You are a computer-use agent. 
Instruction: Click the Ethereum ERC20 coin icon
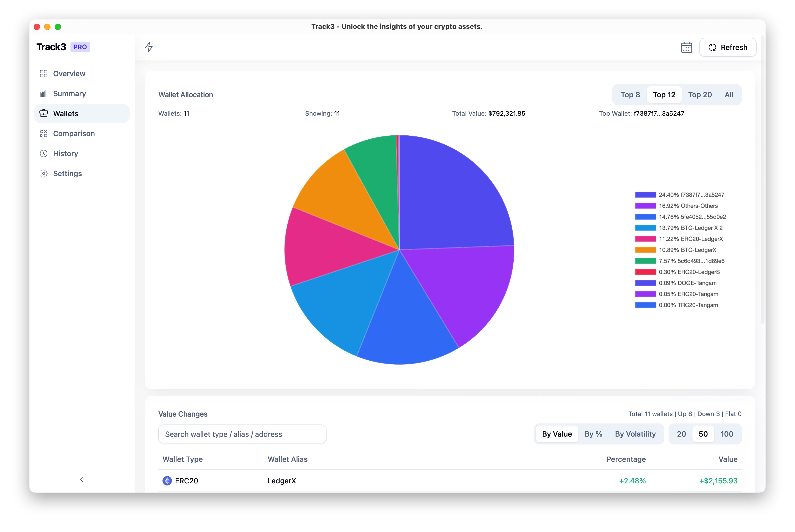tap(167, 481)
